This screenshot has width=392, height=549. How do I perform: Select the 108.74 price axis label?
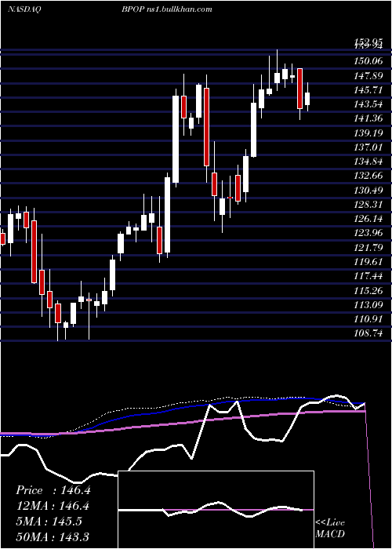point(368,333)
